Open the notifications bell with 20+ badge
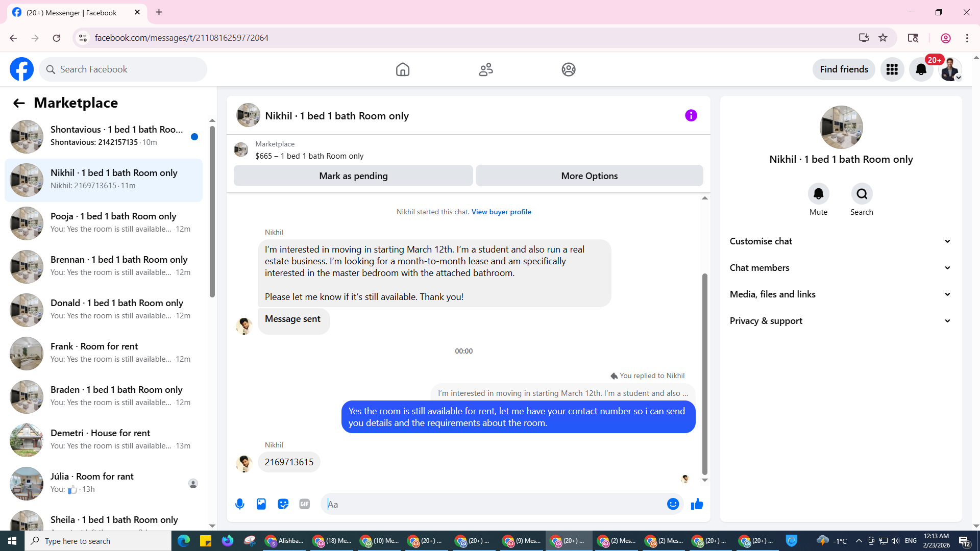980x551 pixels. click(x=921, y=69)
